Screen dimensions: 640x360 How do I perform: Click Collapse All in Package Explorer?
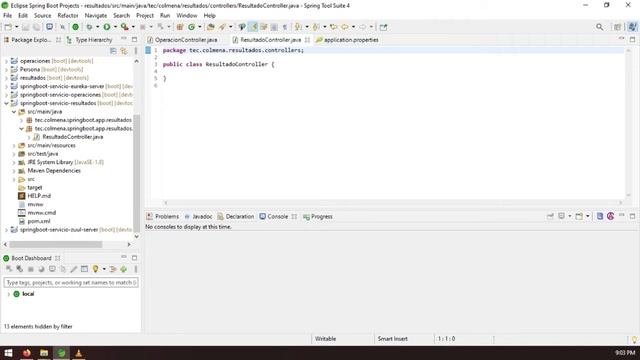(113, 51)
